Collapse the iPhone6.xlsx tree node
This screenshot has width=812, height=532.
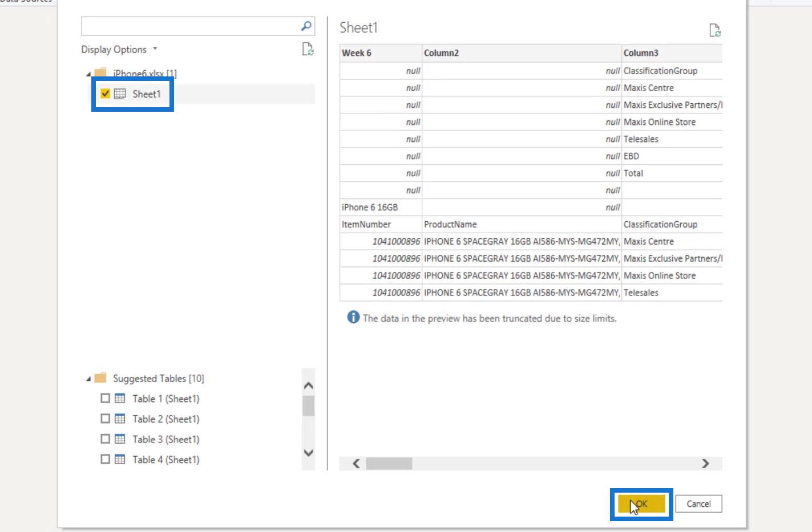[88, 74]
